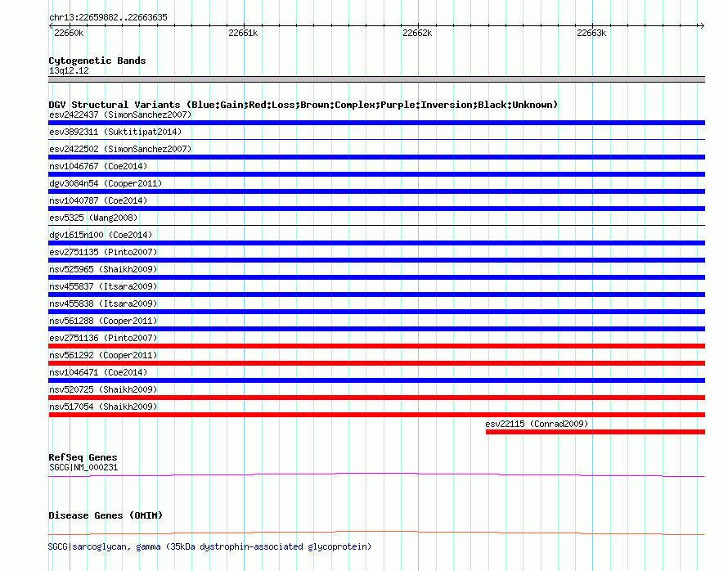Click the red bar under nsv517054 (Shaikh2009)
The height and width of the screenshot is (571, 728).
[x=376, y=415]
